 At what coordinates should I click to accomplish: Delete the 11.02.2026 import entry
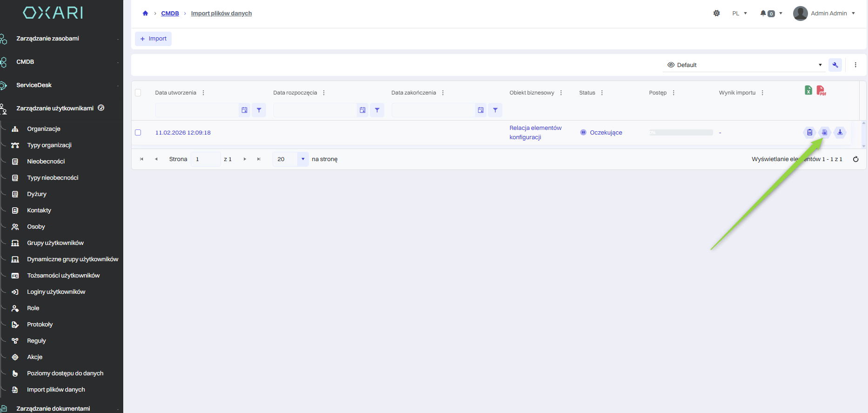[809, 133]
